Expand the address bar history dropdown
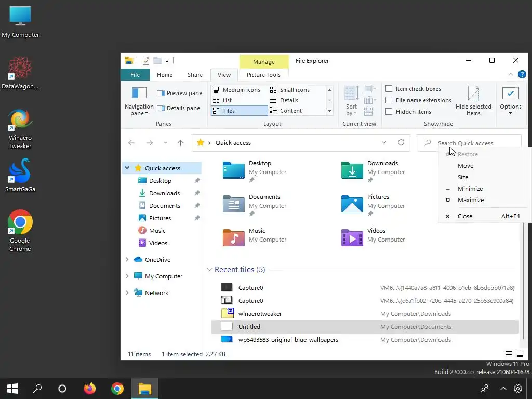The image size is (532, 399). pos(384,142)
